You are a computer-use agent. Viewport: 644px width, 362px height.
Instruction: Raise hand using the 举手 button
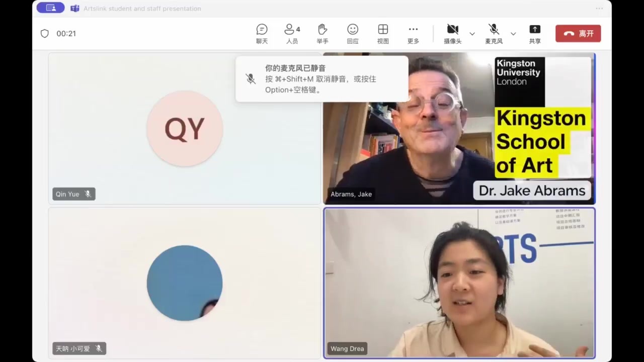[x=323, y=34]
